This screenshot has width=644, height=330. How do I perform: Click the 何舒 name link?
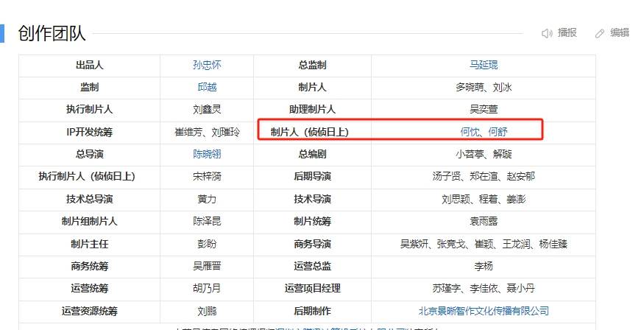498,132
